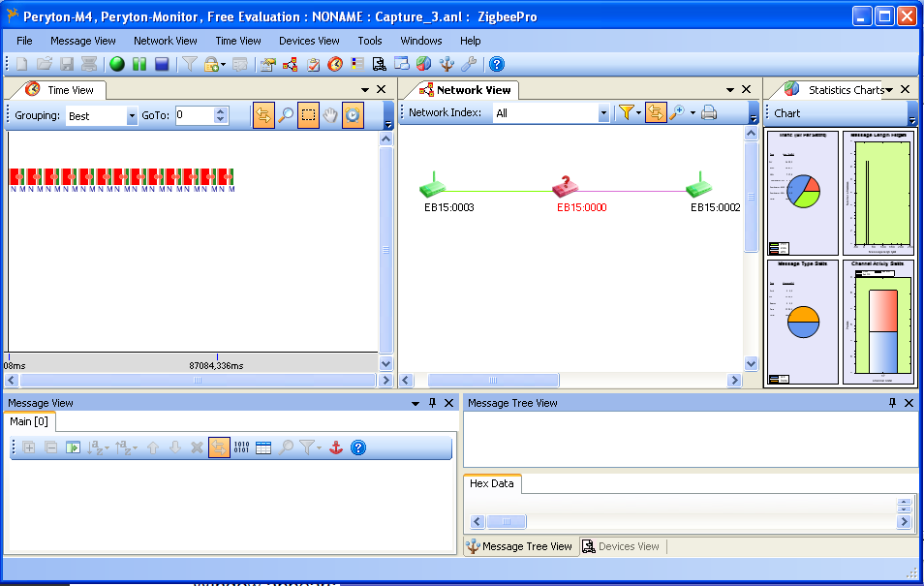Select the Hex Data tab
The image size is (924, 586).
pyautogui.click(x=491, y=483)
